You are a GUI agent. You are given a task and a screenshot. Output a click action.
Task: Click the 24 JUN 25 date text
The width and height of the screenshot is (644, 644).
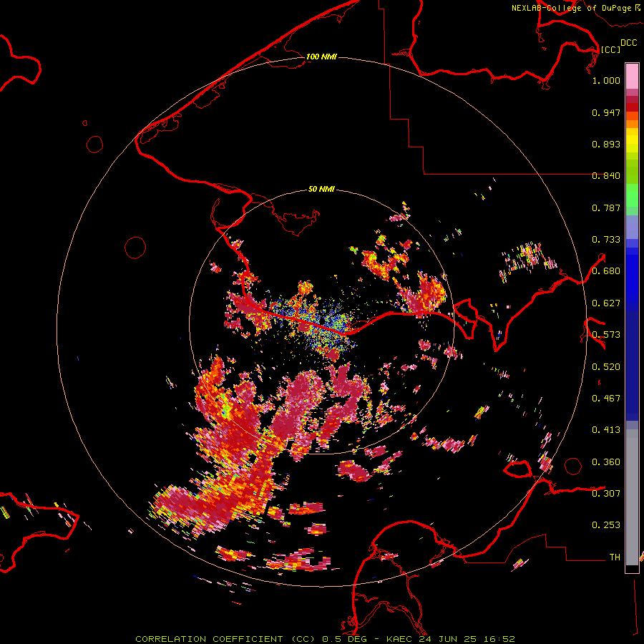click(448, 639)
